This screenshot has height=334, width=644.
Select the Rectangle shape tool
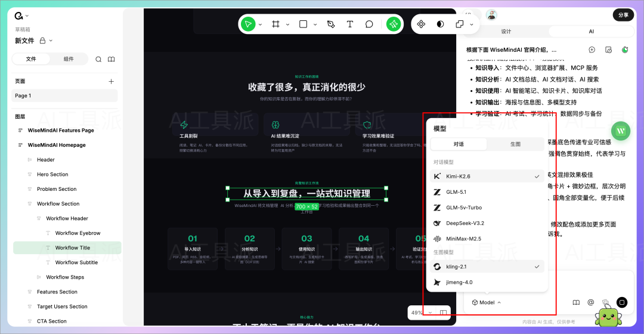[303, 24]
